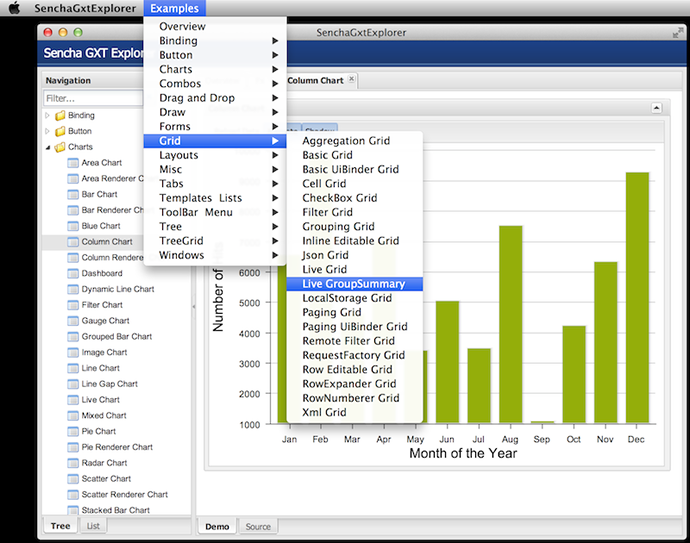Choose Basic Grid from submenu
The width and height of the screenshot is (690, 543).
coord(354,155)
